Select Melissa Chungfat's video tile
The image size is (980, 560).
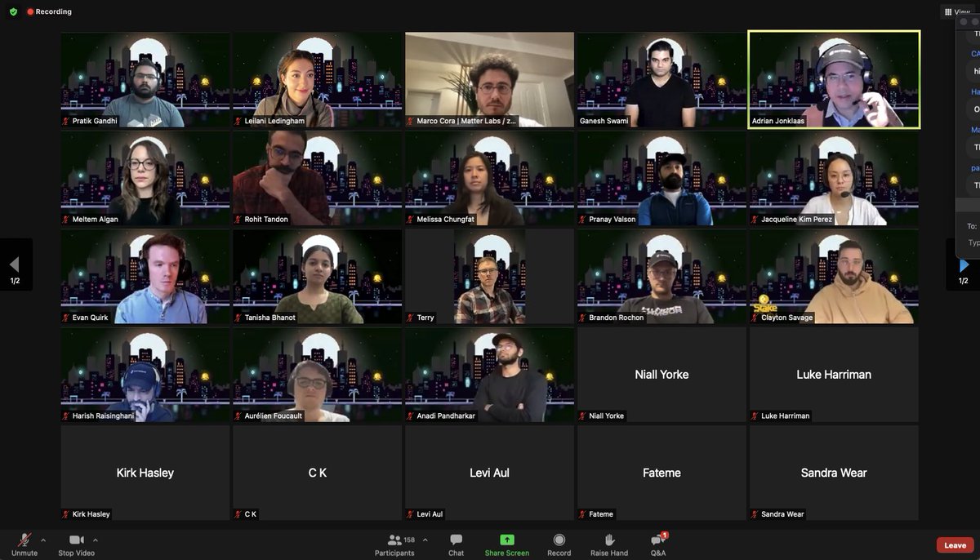tap(490, 178)
